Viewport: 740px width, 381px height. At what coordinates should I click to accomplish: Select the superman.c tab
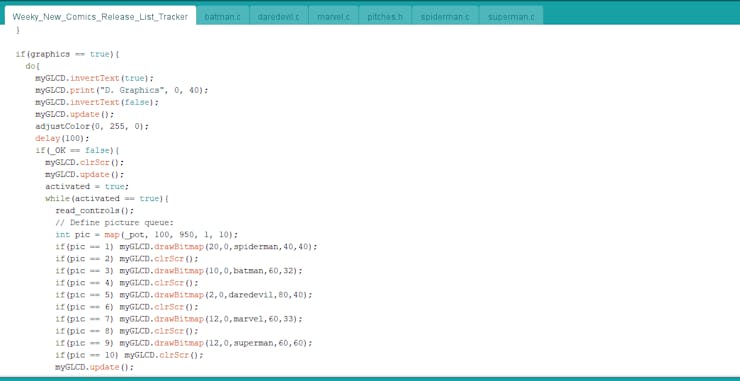pyautogui.click(x=511, y=17)
